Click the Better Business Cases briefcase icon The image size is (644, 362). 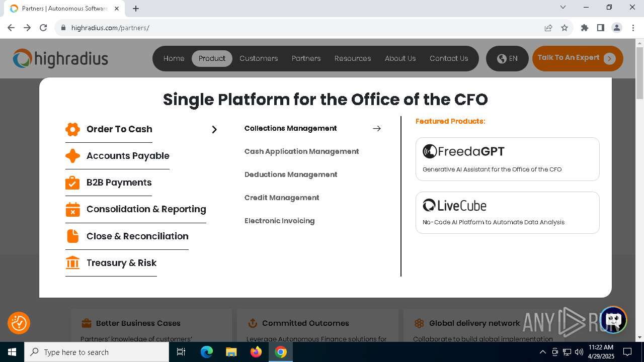[x=87, y=323]
